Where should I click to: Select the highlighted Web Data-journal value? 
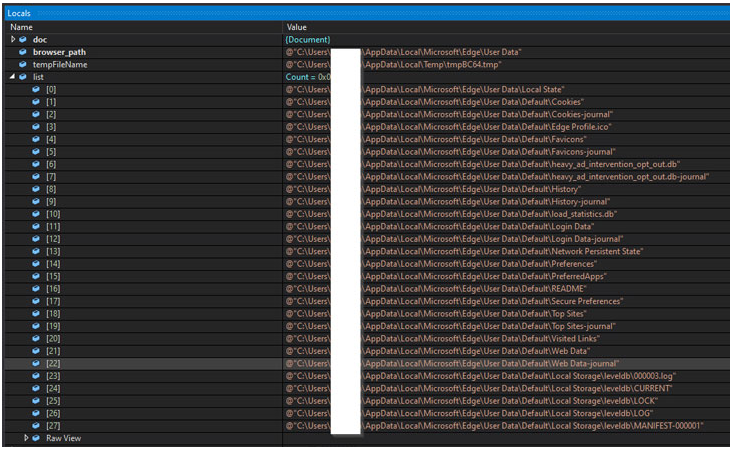click(x=453, y=364)
